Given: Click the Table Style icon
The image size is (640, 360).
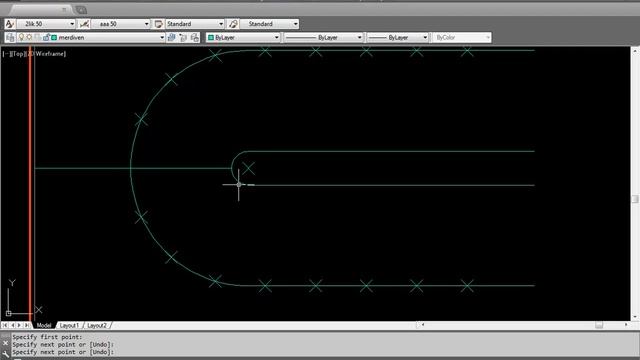Looking at the screenshot, I should point(158,24).
